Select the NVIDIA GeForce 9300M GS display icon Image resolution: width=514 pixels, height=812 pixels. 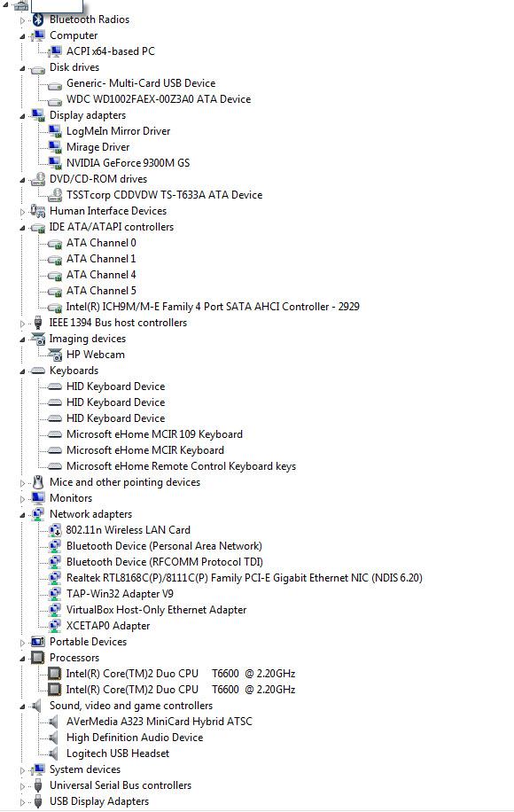tap(55, 162)
